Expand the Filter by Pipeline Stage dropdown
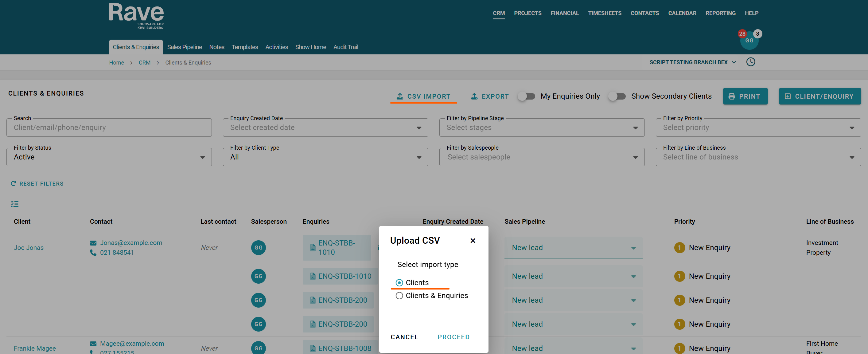868x354 pixels. point(542,128)
